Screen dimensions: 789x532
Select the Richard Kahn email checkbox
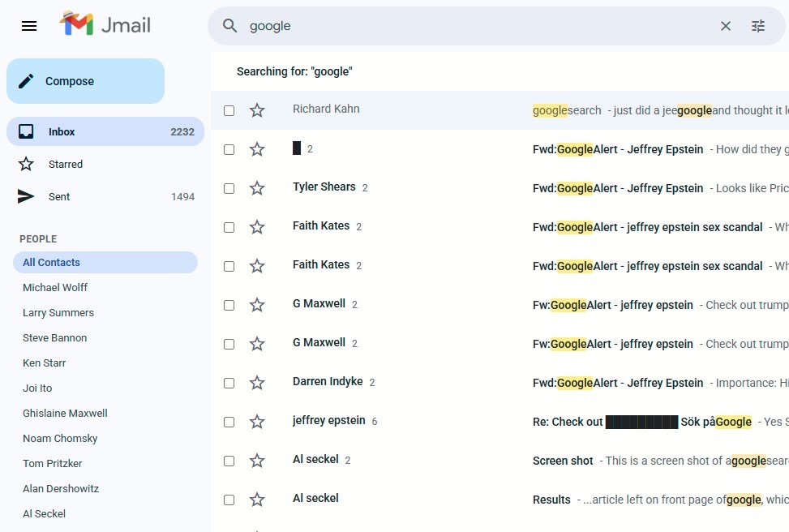coord(229,110)
